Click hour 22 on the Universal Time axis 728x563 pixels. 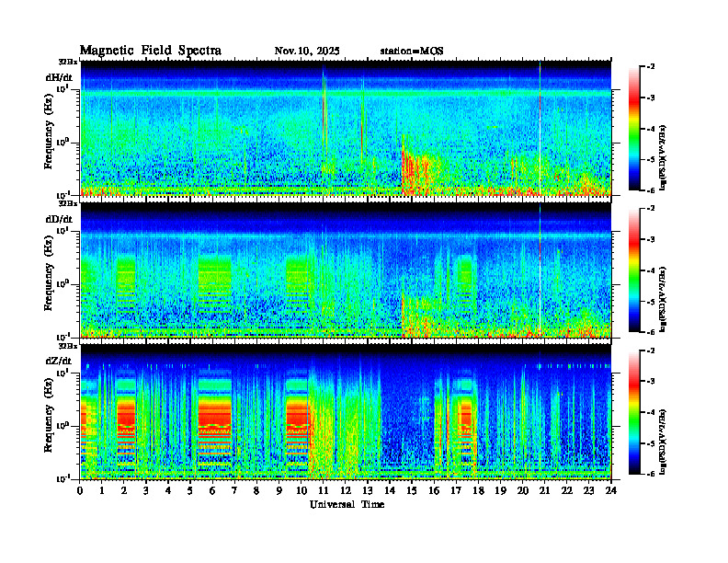pyautogui.click(x=566, y=490)
